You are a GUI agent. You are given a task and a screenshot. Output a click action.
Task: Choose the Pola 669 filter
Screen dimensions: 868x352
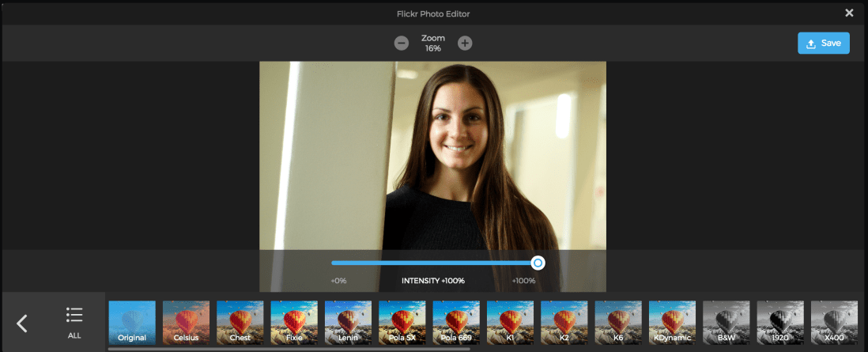point(456,323)
